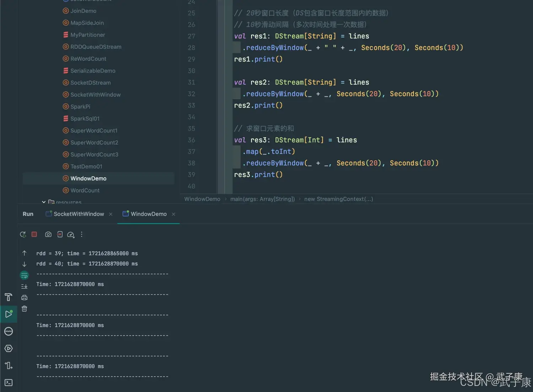Open the profiler gauge icon in Run toolbar

[x=71, y=235]
